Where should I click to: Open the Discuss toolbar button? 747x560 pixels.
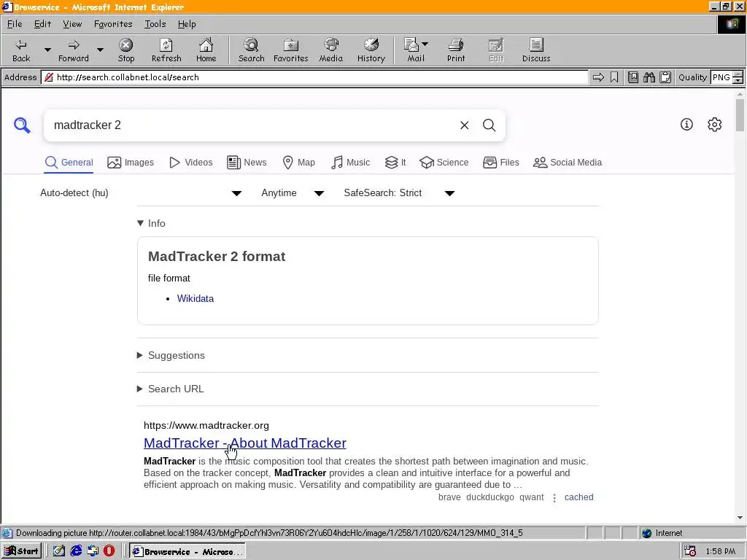coord(536,50)
